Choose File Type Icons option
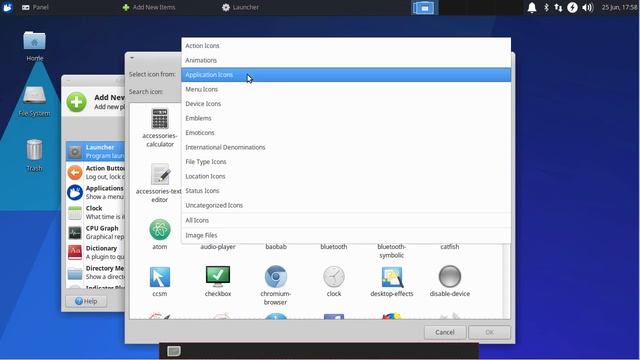 pyautogui.click(x=346, y=162)
